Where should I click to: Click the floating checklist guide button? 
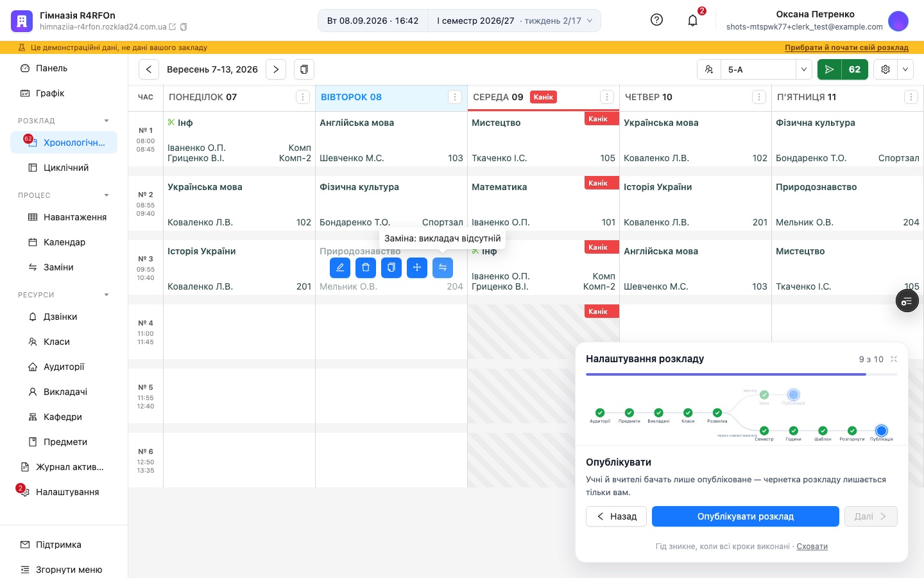pyautogui.click(x=907, y=301)
